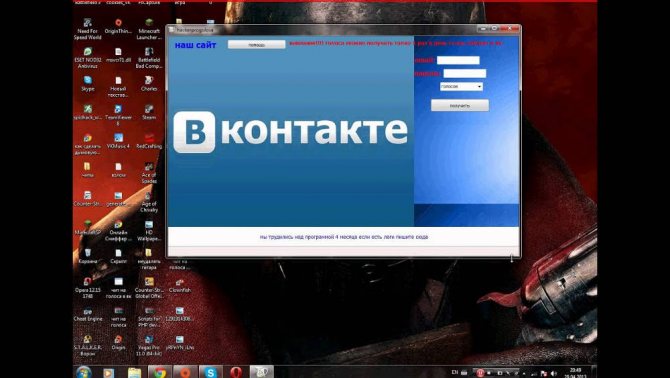670x378 pixels.
Task: Click the ВКонтакте logo banner
Action: coord(291,132)
